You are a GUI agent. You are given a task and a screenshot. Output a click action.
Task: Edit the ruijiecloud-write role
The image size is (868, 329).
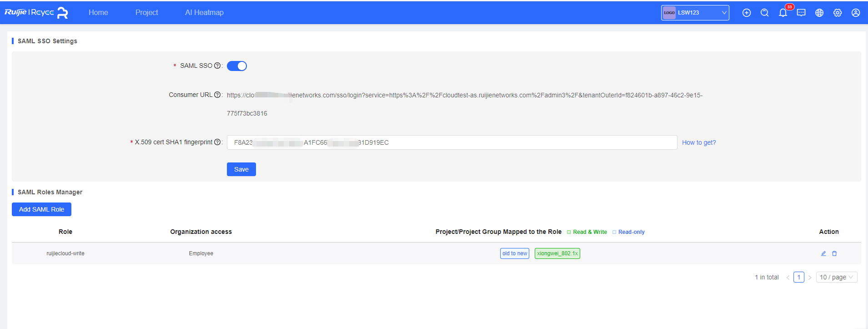(823, 253)
